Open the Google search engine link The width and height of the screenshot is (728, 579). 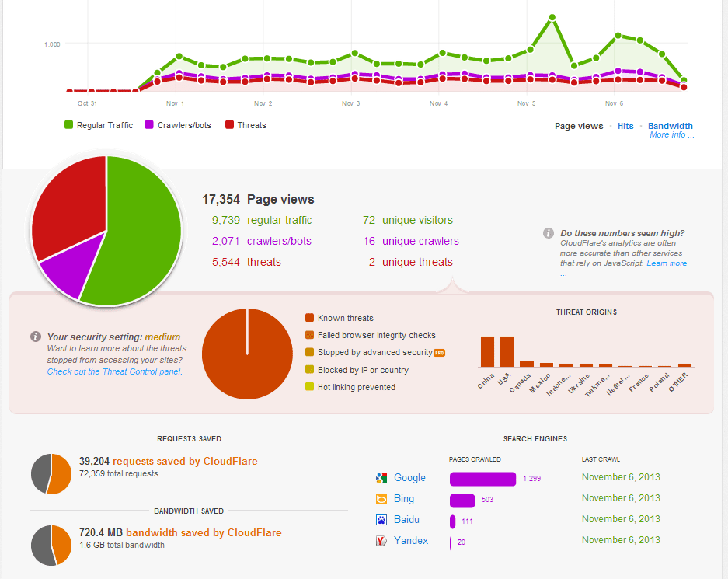click(x=409, y=477)
